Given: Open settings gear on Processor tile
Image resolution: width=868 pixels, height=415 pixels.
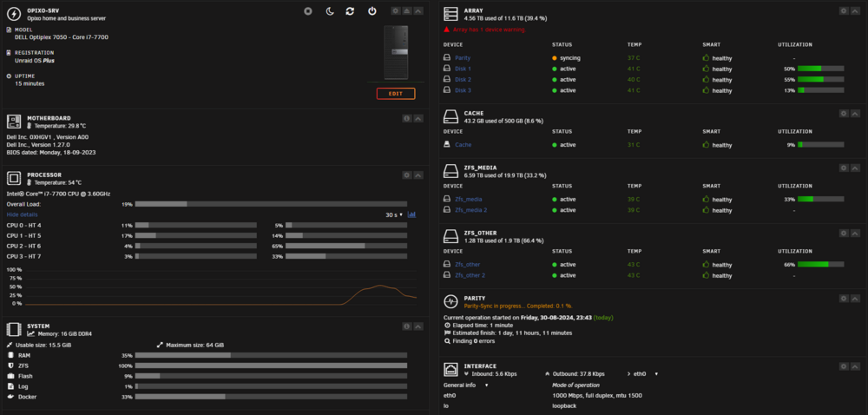Looking at the screenshot, I should click(x=407, y=175).
